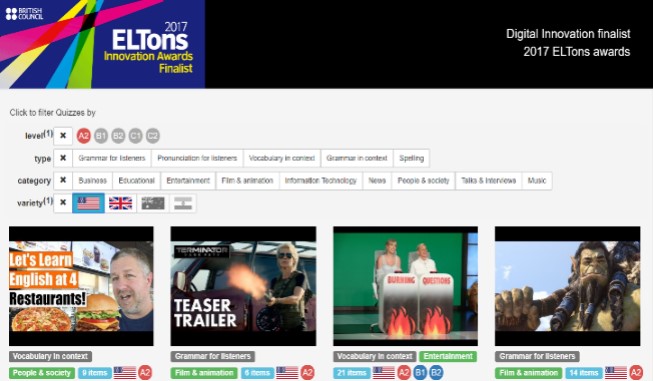Image resolution: width=653 pixels, height=381 pixels.
Task: Clear the variety filter with X
Action: point(63,203)
